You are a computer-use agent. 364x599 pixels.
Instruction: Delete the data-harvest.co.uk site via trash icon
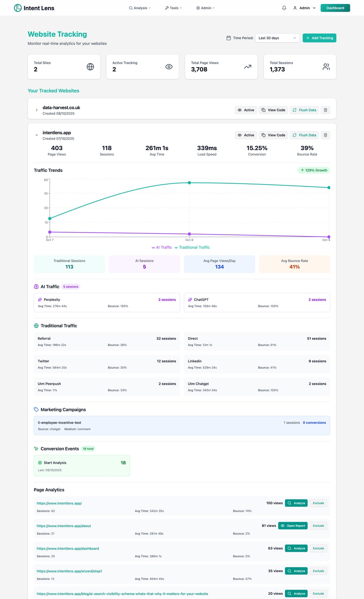[x=325, y=110]
